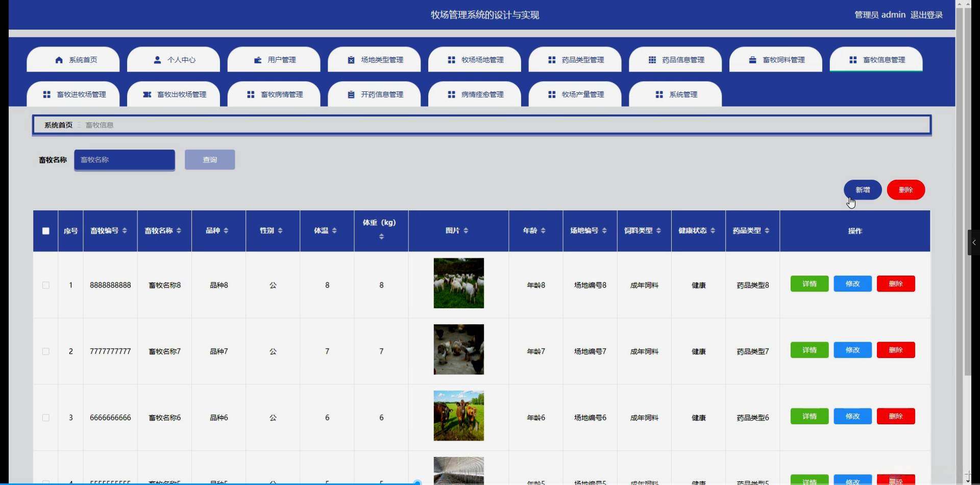Open the sheep image in row 畜牧名称8

coord(459,283)
